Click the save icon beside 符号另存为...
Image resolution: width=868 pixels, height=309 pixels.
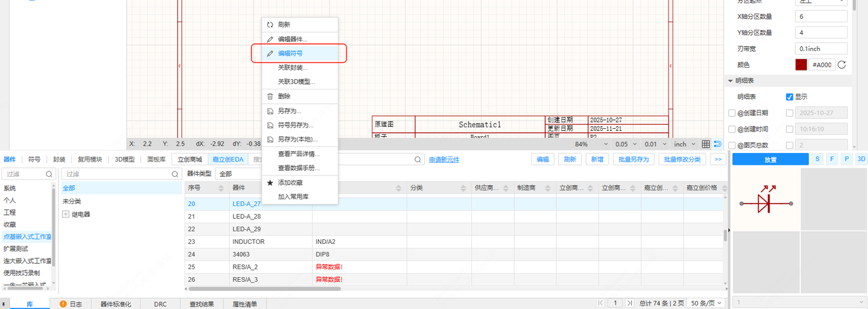tap(270, 125)
